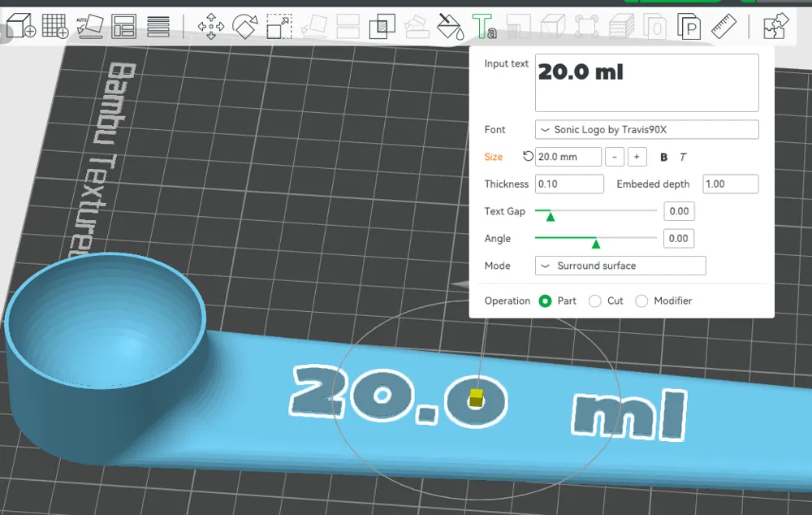The height and width of the screenshot is (515, 812).
Task: Click the Embeded depth value field
Action: pyautogui.click(x=731, y=184)
